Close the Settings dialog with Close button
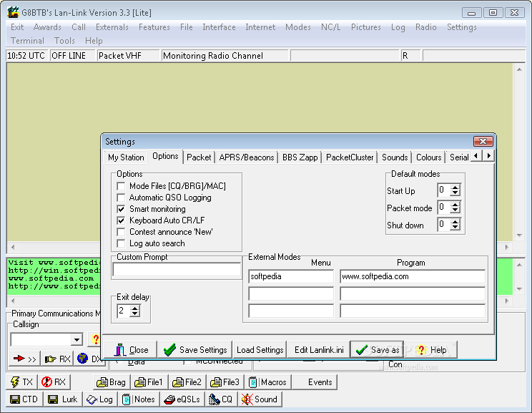 pyautogui.click(x=131, y=350)
